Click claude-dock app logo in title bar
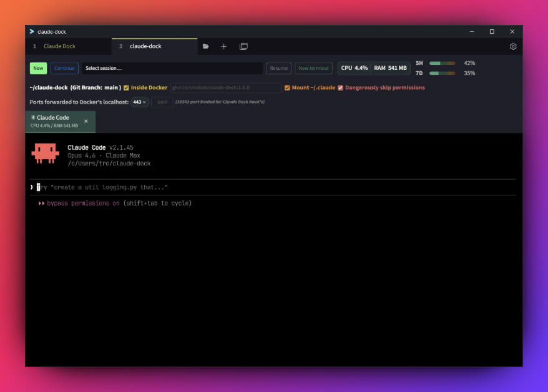 click(32, 31)
